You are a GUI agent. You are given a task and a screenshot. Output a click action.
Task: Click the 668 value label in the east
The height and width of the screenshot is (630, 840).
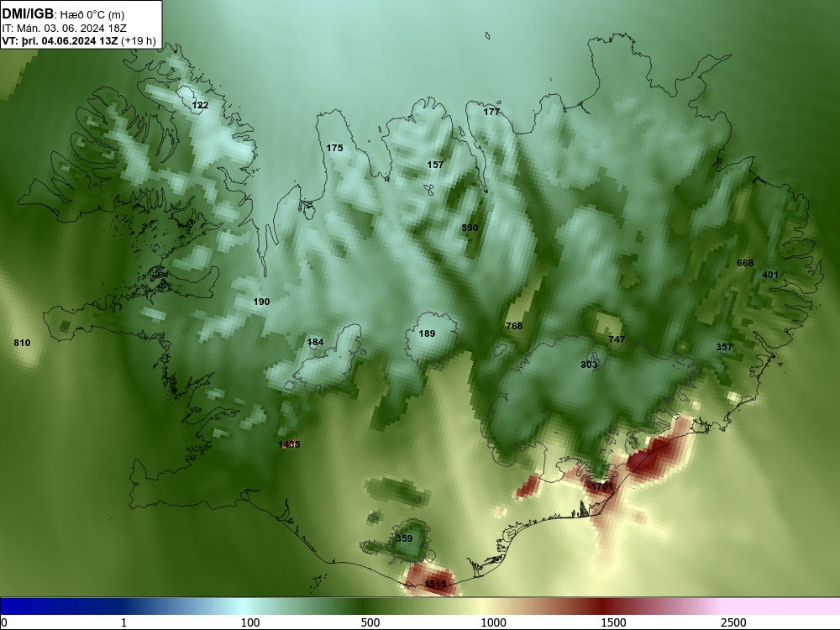pyautogui.click(x=745, y=263)
